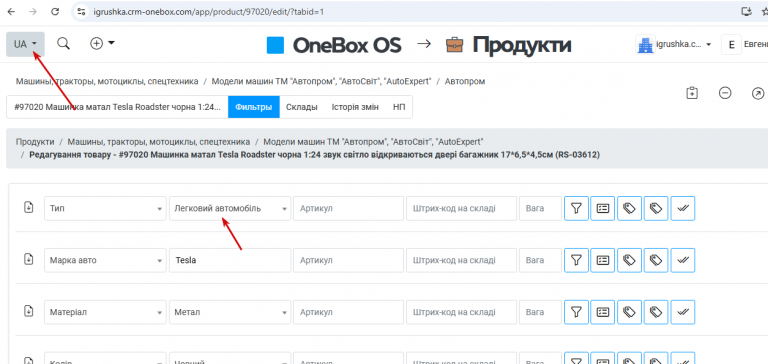The image size is (768, 364).
Task: Click Штрих-код field in Матеріал row
Action: [461, 312]
